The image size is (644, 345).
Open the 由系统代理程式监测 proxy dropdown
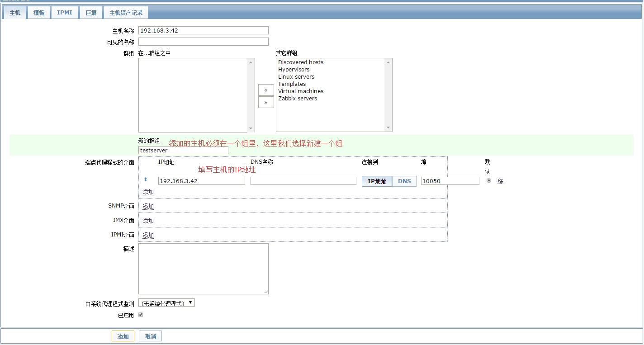(166, 302)
